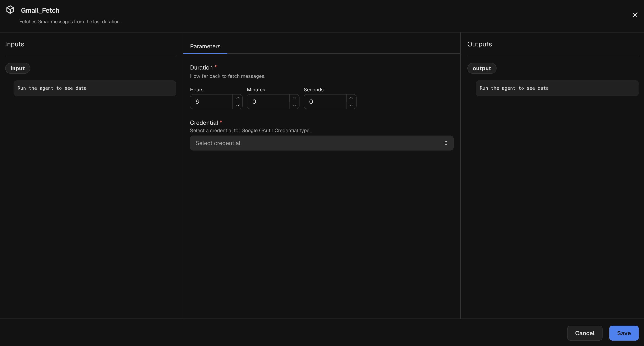
Task: Click the input data placeholder text area
Action: coord(95,88)
